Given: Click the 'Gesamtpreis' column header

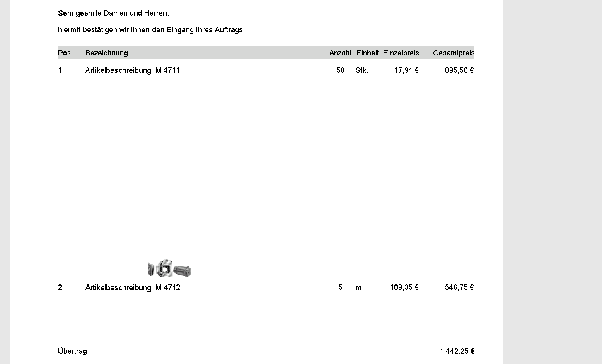Looking at the screenshot, I should pos(454,53).
